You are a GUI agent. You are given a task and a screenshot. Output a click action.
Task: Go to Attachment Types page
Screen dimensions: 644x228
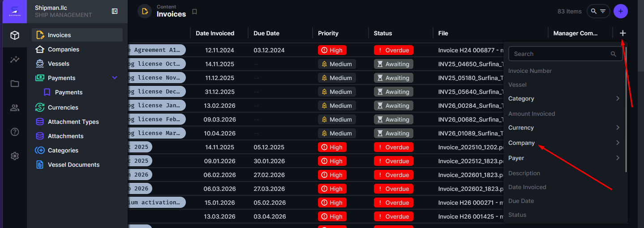(x=73, y=122)
